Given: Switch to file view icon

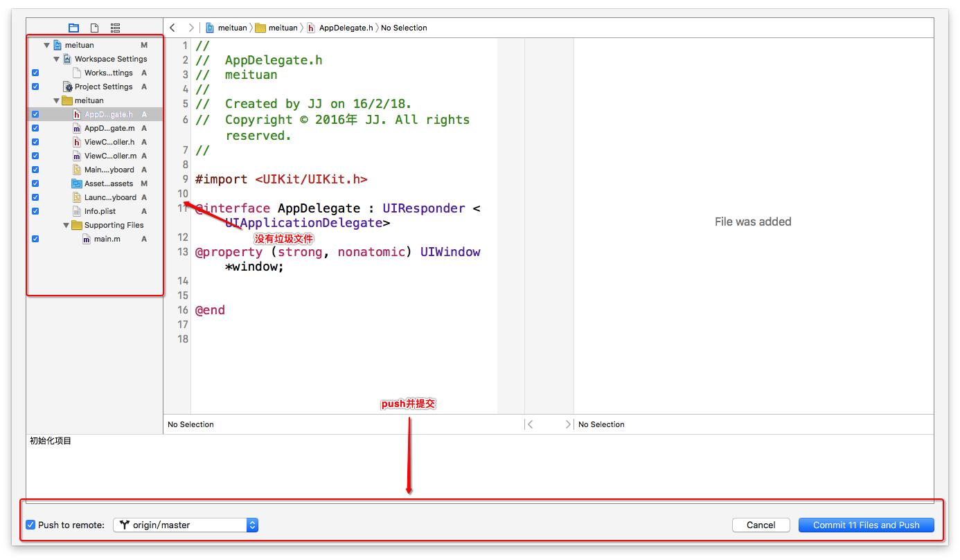Looking at the screenshot, I should click(x=95, y=28).
